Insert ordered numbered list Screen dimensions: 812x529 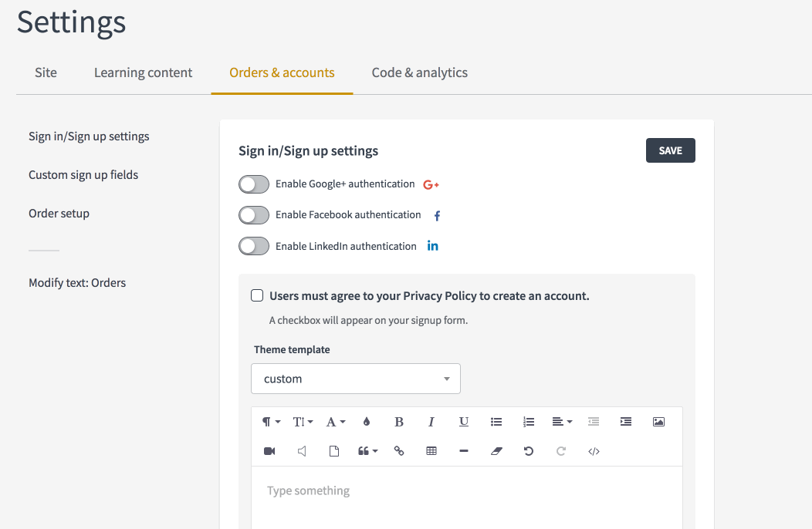click(x=528, y=422)
